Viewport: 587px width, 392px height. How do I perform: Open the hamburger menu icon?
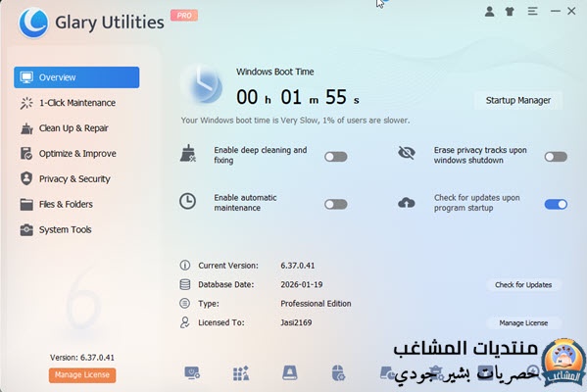pos(532,11)
